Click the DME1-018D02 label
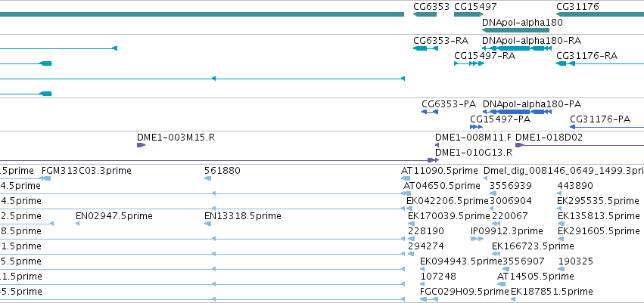 coord(549,138)
